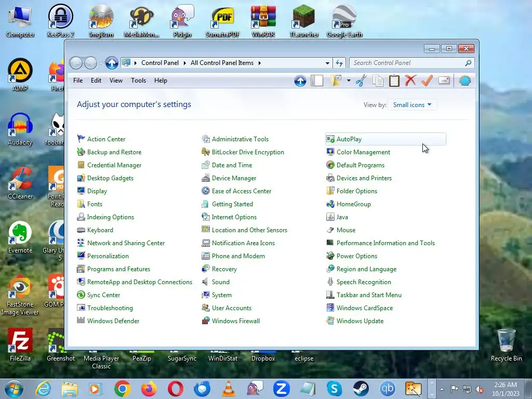Click the muted volume tray icon
Screen dimensions: 532x399
[480, 389]
